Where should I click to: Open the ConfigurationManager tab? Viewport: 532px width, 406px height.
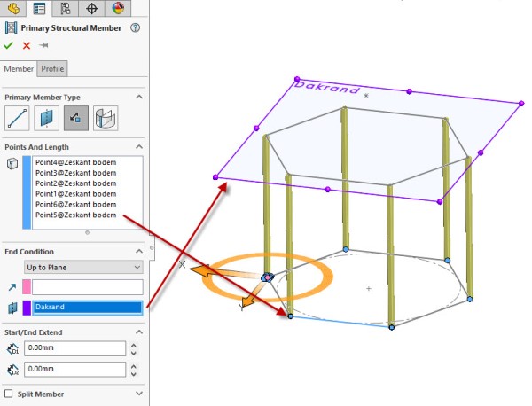66,8
